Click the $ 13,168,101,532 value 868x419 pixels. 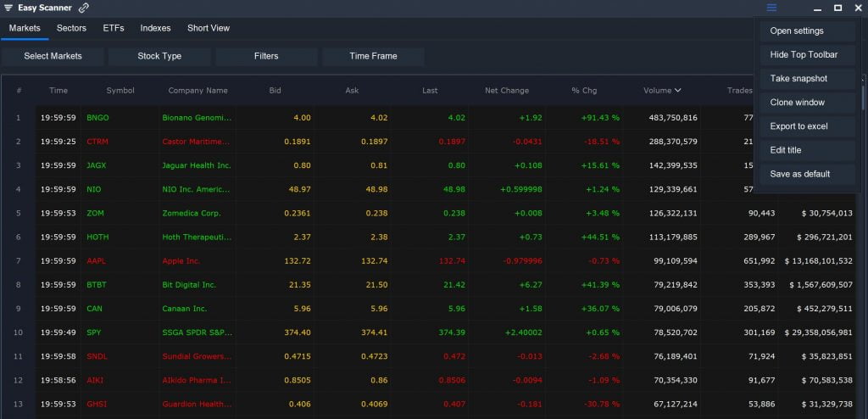pyautogui.click(x=818, y=260)
